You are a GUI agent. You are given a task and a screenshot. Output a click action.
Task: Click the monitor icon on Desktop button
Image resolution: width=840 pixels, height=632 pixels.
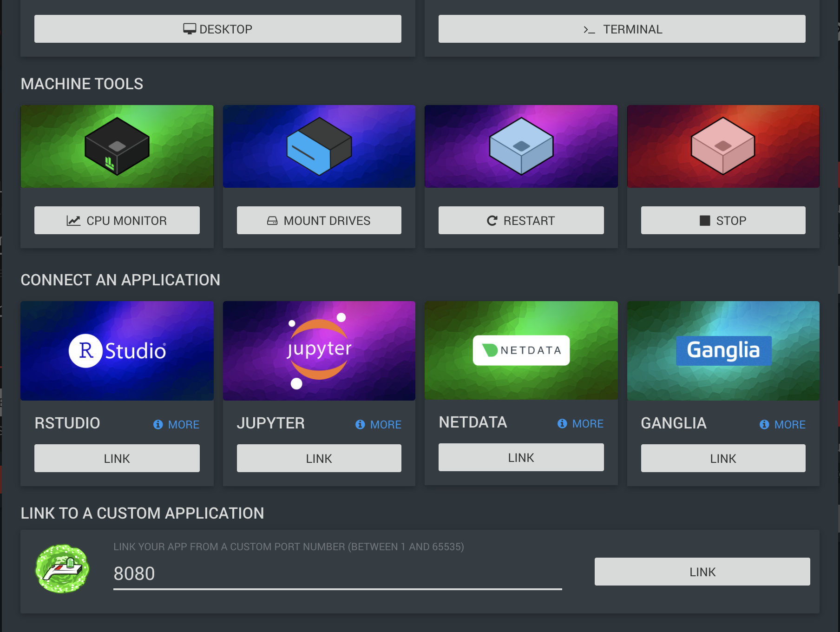click(x=190, y=29)
